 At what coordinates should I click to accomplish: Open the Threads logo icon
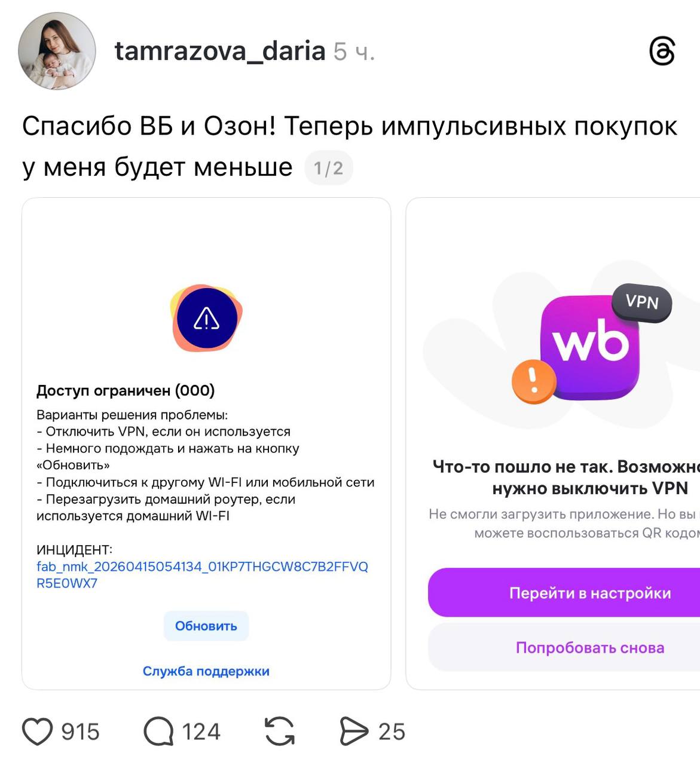pyautogui.click(x=662, y=51)
